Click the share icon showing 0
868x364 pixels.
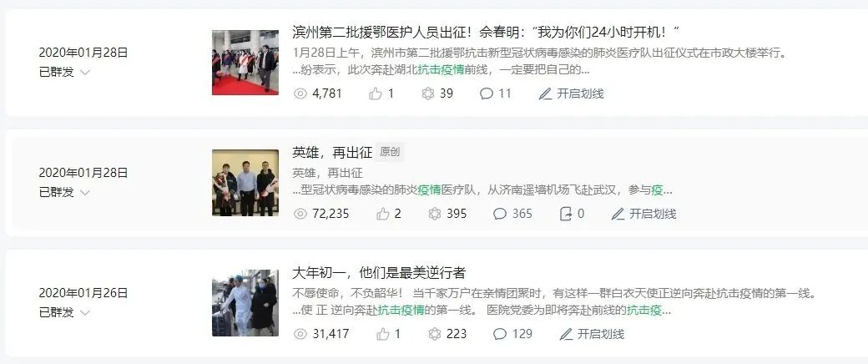[566, 214]
